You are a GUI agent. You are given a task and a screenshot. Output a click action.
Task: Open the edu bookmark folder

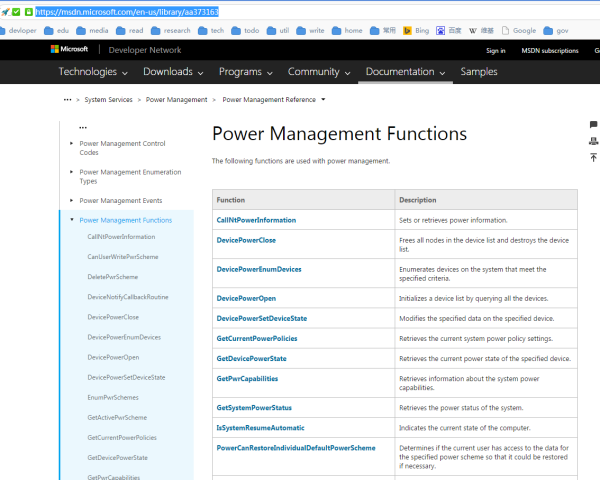click(x=57, y=30)
